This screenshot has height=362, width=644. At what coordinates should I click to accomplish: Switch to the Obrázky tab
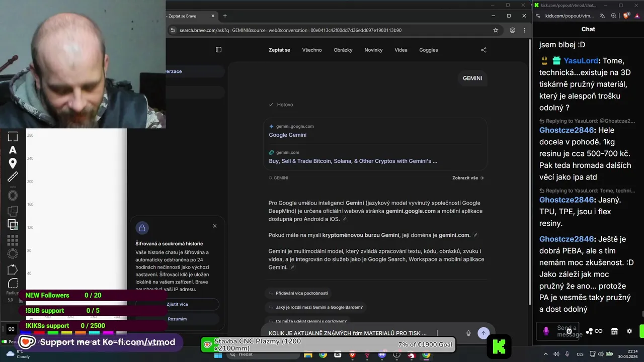point(343,50)
